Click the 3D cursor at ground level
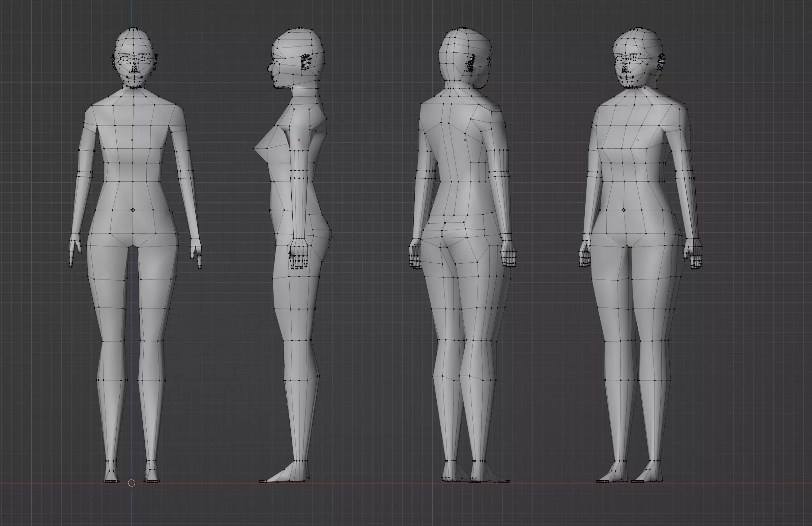This screenshot has width=812, height=526. [x=132, y=483]
